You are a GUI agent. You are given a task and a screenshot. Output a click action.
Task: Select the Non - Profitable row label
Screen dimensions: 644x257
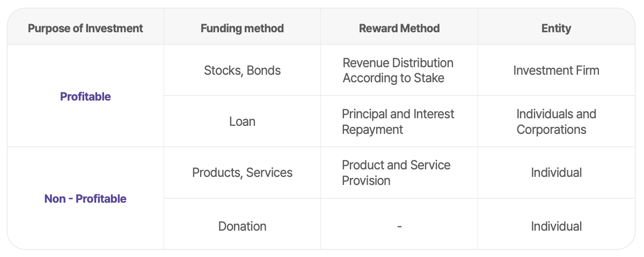point(85,199)
